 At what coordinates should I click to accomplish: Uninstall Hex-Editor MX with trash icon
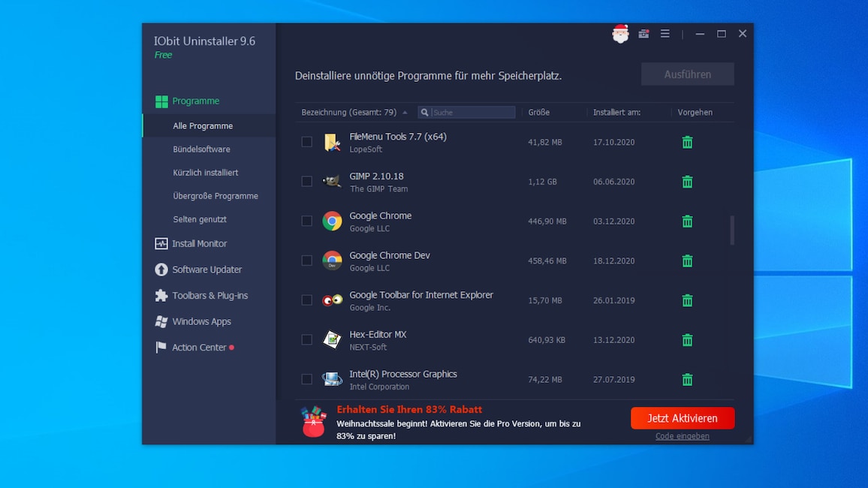pos(687,339)
